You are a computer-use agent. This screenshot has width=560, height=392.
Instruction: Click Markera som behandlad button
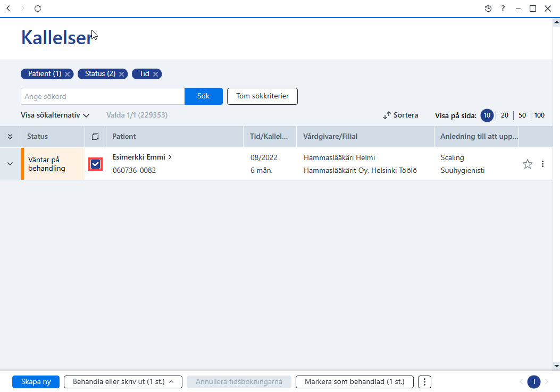pyautogui.click(x=354, y=382)
